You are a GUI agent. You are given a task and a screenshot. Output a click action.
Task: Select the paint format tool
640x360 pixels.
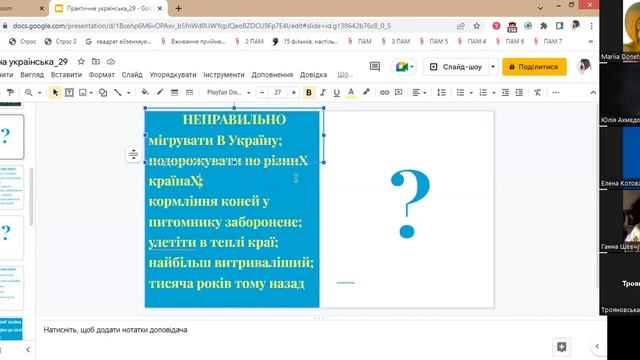10,93
